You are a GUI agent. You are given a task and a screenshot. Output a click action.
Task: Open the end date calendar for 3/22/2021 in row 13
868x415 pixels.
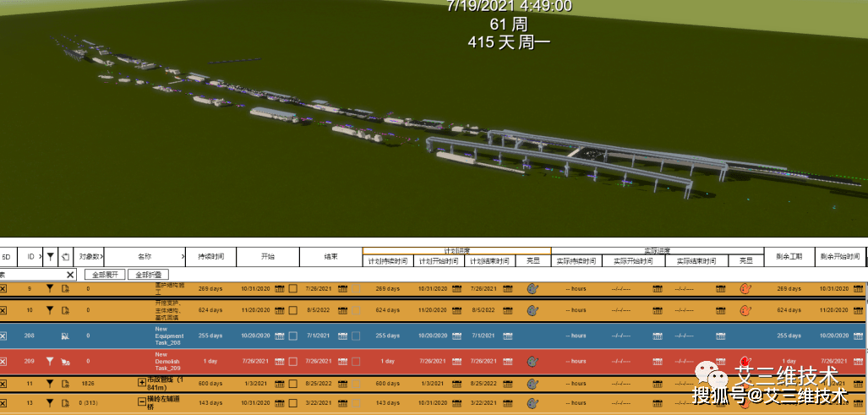[x=342, y=403]
